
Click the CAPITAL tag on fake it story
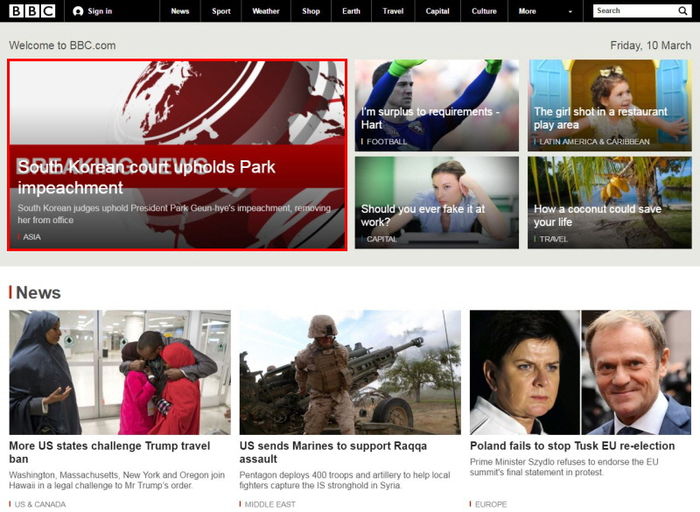coord(381,239)
